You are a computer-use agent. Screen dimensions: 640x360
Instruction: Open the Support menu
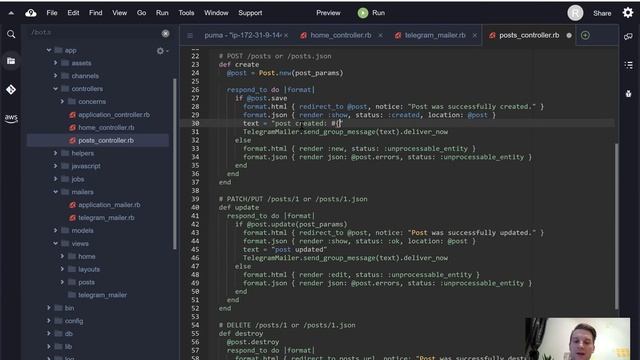(250, 13)
